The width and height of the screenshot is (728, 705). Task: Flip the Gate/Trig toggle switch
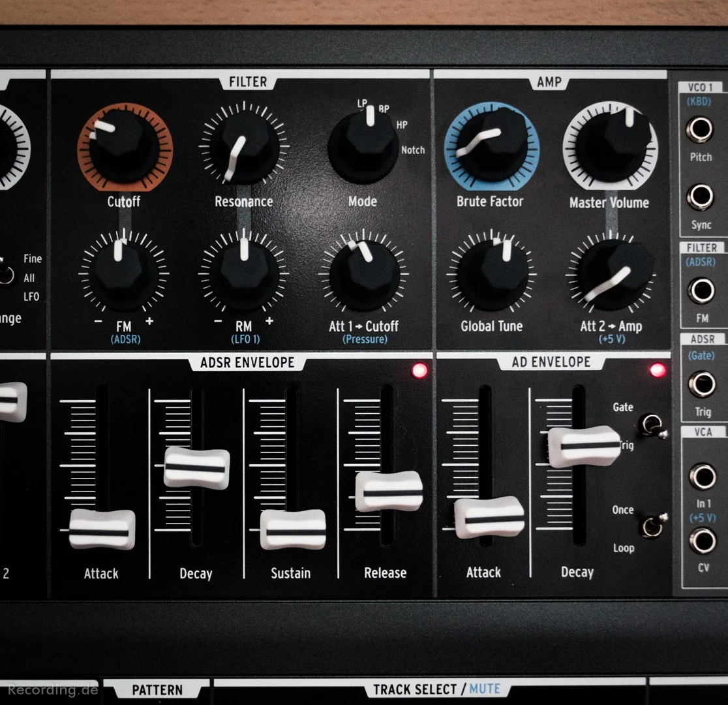pos(653,426)
